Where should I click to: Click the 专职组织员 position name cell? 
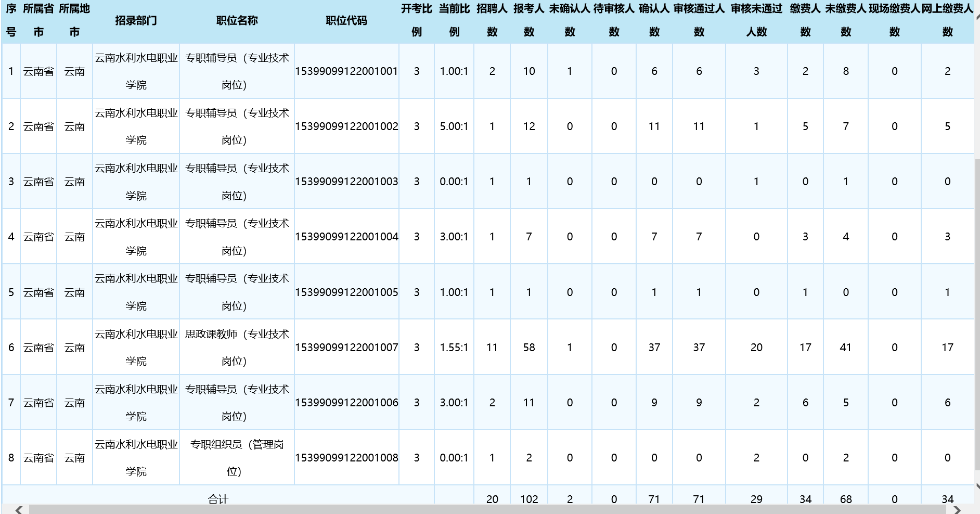[237, 458]
